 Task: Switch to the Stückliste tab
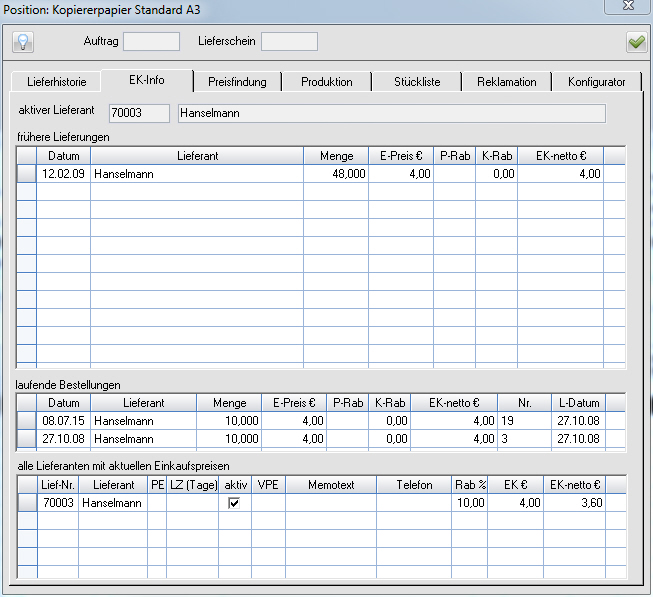point(417,82)
